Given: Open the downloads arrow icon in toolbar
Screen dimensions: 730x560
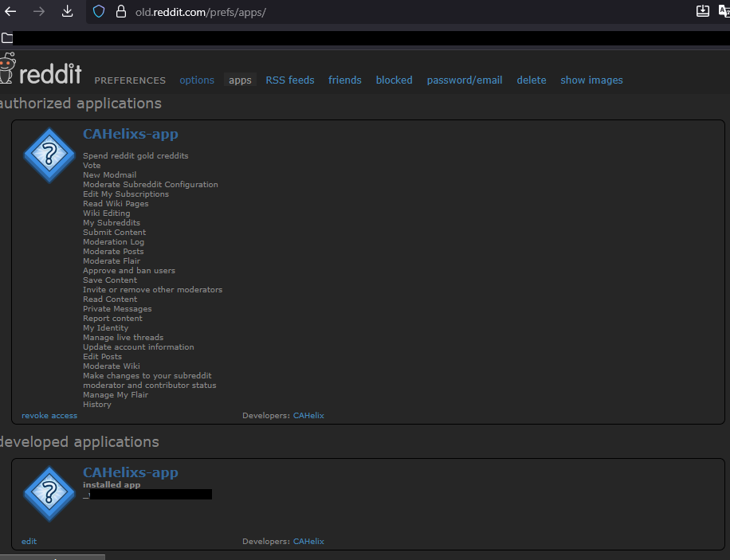Looking at the screenshot, I should [x=68, y=11].
